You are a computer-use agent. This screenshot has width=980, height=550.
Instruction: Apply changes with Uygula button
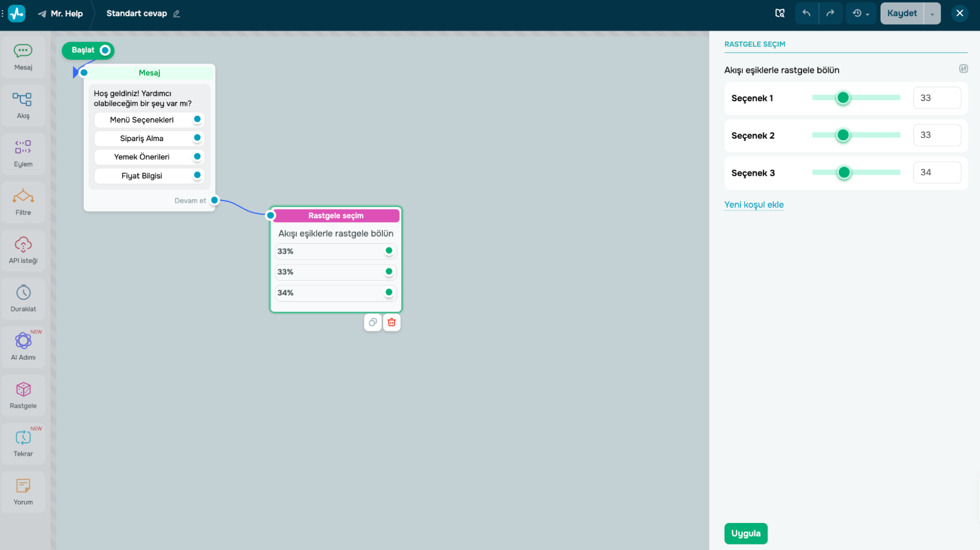click(x=746, y=533)
